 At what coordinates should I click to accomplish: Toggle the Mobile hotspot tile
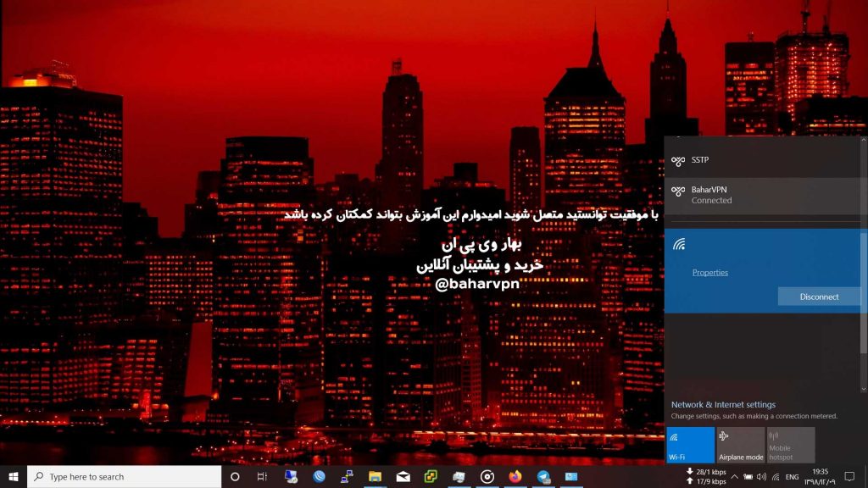(x=790, y=445)
